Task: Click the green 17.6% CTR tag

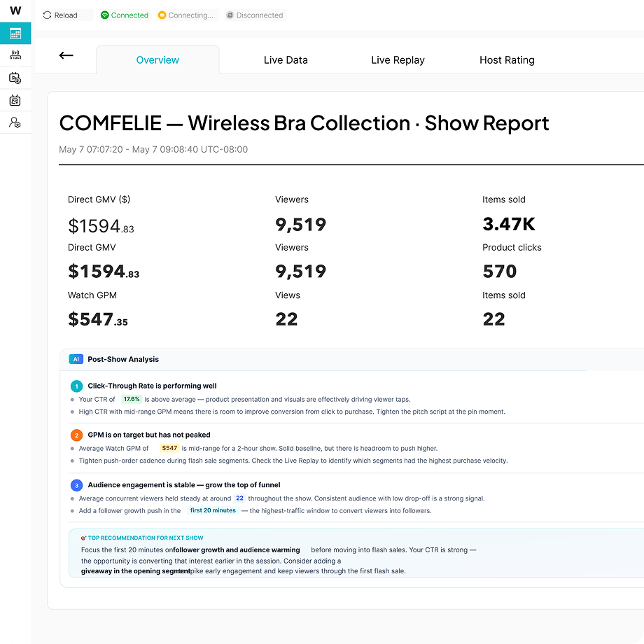Action: click(132, 399)
